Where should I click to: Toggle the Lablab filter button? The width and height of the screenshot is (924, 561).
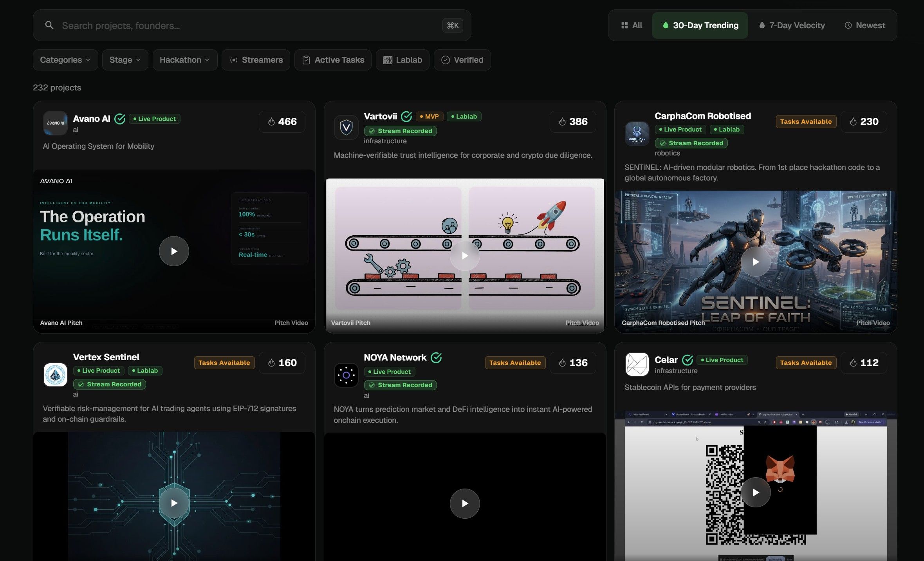(402, 60)
